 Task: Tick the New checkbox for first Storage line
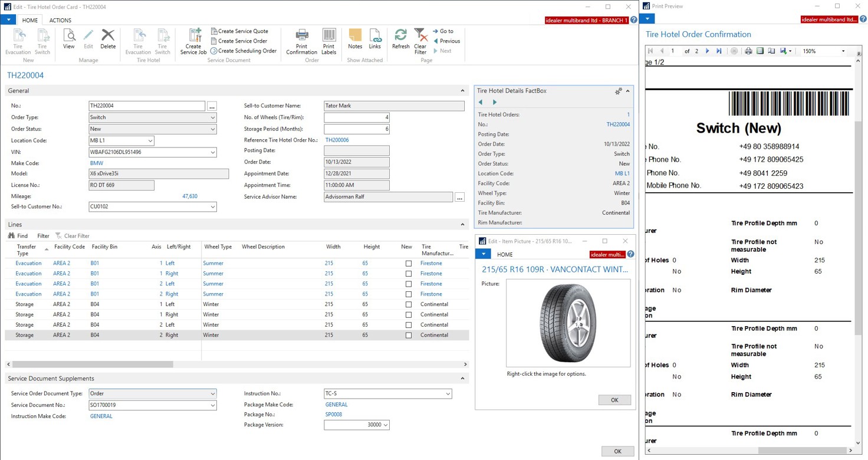[408, 305]
